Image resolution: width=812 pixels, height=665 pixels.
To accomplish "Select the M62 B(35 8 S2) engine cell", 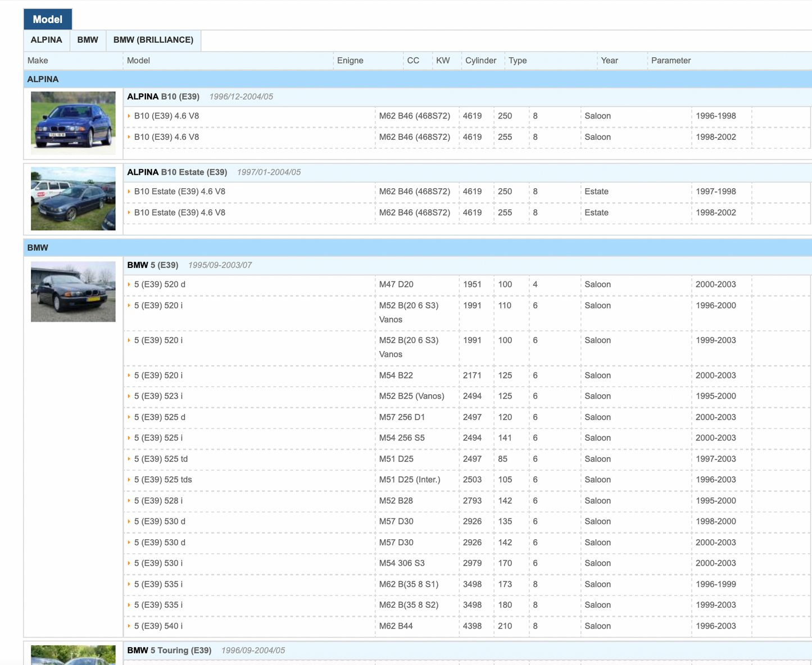I will pos(409,605).
